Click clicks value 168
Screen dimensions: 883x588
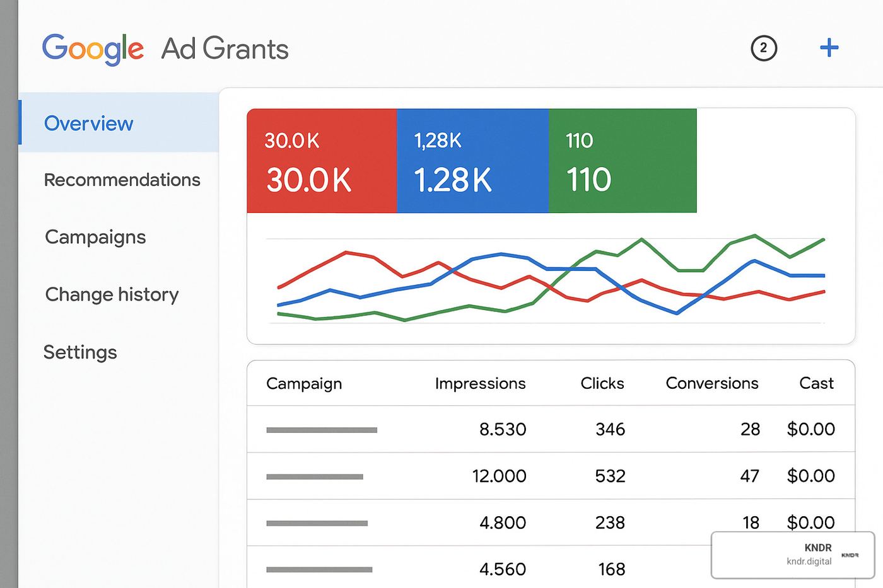pos(611,569)
